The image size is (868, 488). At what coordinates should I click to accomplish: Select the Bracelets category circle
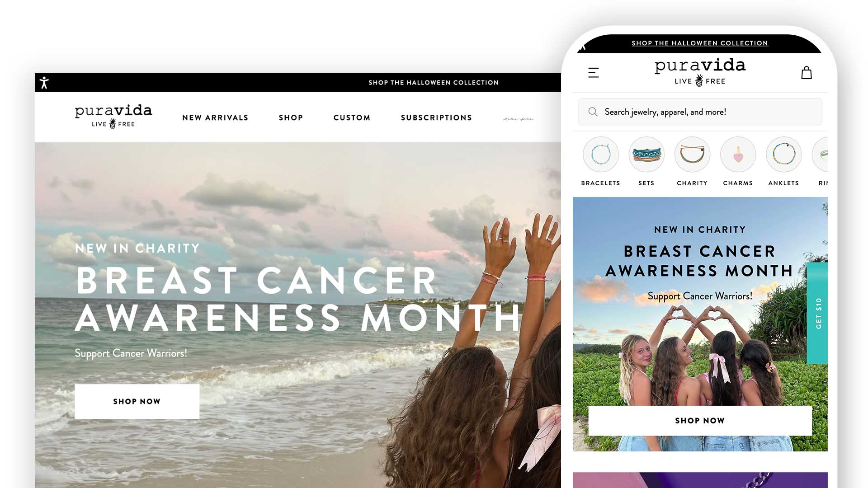600,155
